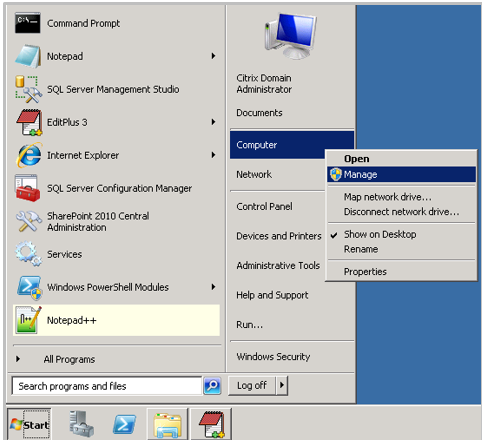Click the Services label text

point(64,254)
